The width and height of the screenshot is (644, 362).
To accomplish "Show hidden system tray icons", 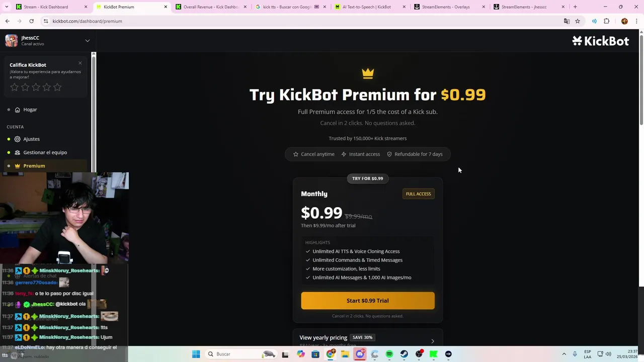I will 564,354.
